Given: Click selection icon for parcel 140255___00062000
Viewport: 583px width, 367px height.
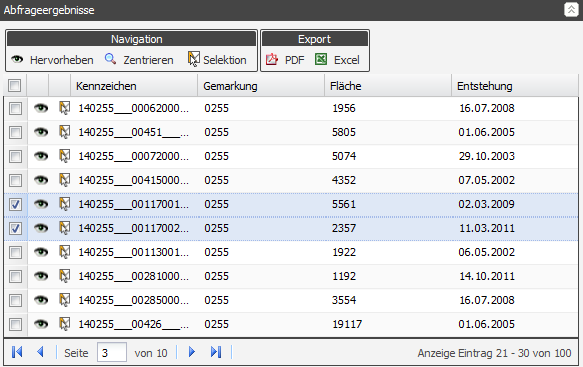Looking at the screenshot, I should [x=64, y=108].
